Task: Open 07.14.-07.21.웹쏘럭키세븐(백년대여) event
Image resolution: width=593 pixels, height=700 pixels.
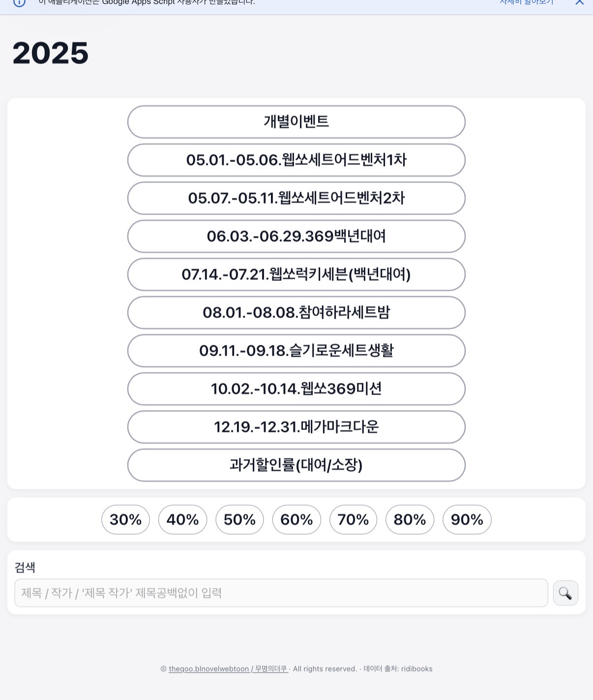Action: tap(296, 274)
